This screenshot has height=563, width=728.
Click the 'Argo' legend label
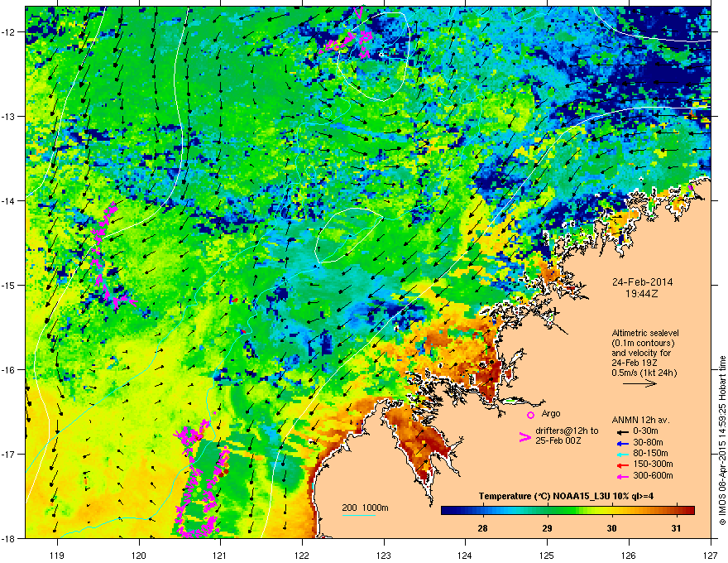(551, 413)
